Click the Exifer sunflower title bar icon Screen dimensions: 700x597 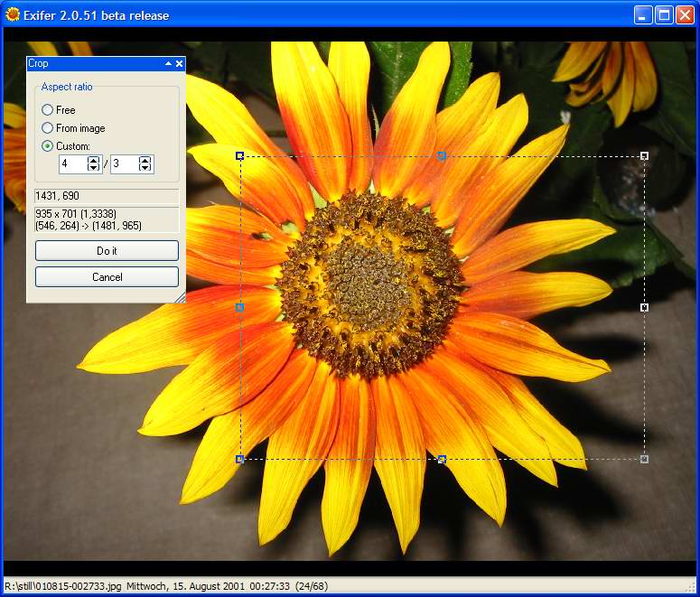click(x=13, y=14)
